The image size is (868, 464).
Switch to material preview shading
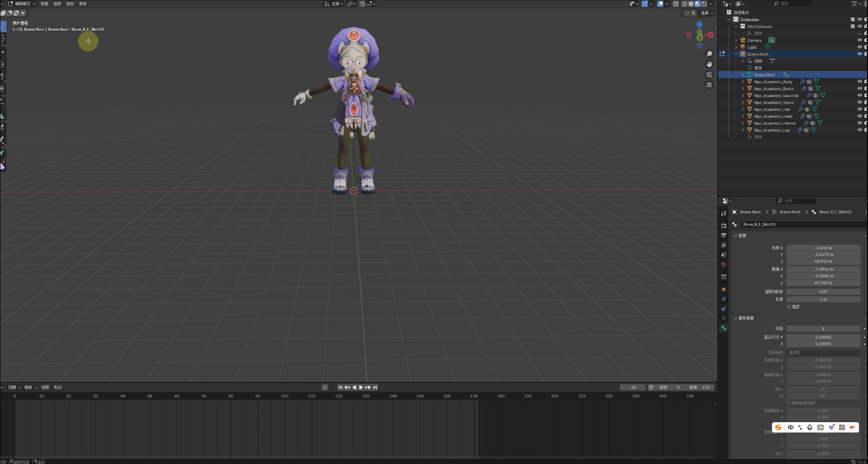pyautogui.click(x=697, y=4)
